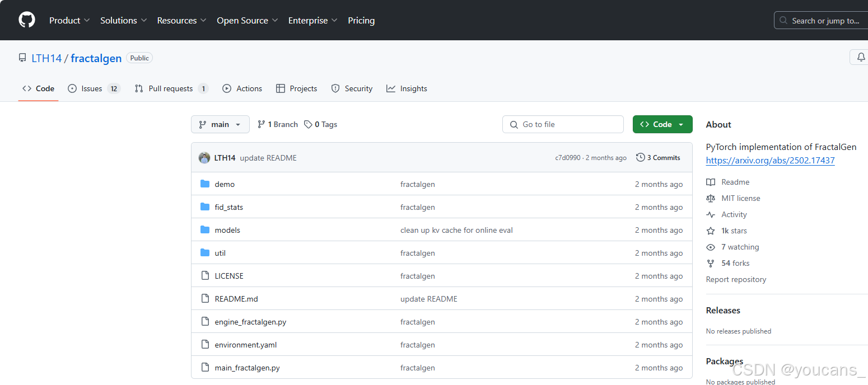Click the commit history clock icon
Screen dimensions: 868x385
[x=641, y=158]
